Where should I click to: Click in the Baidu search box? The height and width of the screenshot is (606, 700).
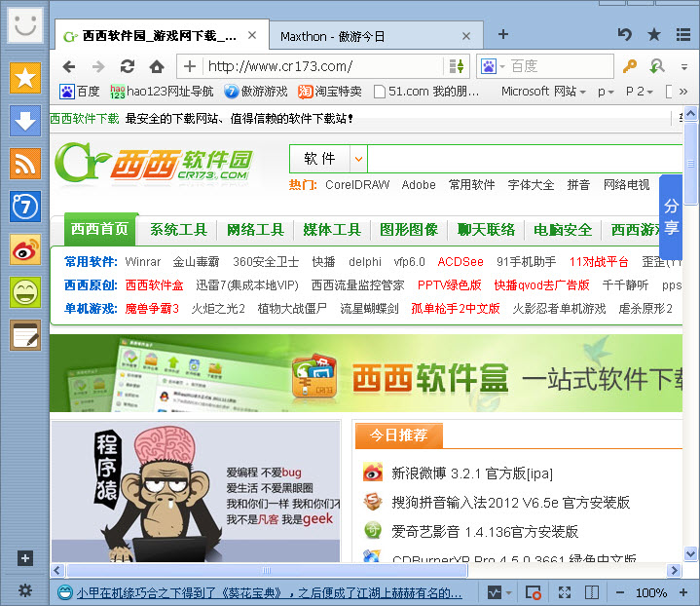tap(560, 66)
